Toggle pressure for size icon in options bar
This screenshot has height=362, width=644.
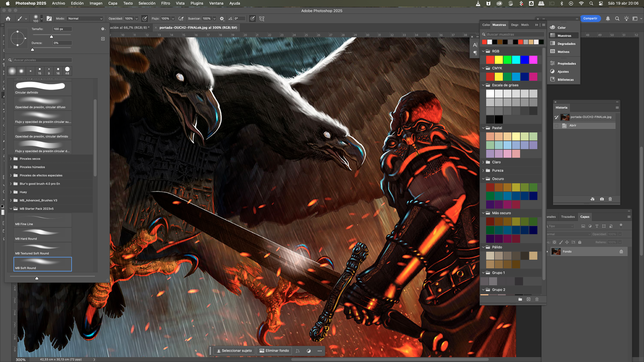click(x=253, y=19)
